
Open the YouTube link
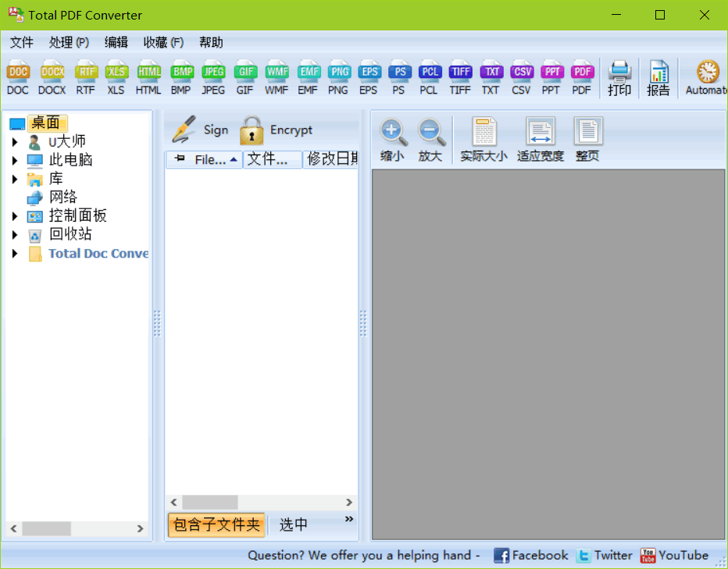[674, 556]
